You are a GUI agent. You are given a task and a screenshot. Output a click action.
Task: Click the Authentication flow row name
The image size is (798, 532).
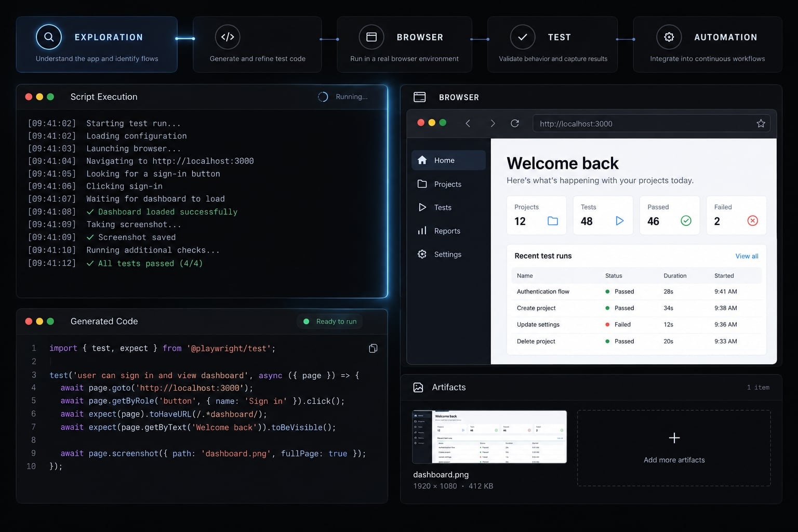click(543, 291)
